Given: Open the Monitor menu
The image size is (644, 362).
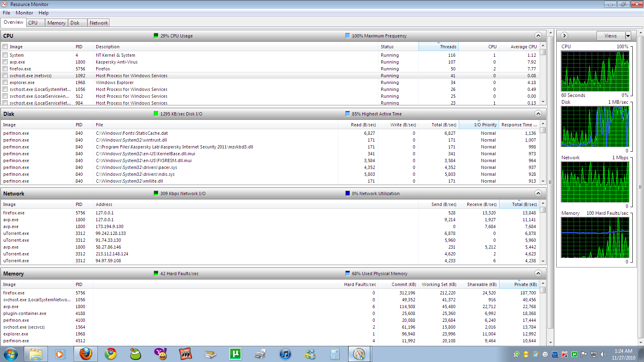Looking at the screenshot, I should 24,12.
